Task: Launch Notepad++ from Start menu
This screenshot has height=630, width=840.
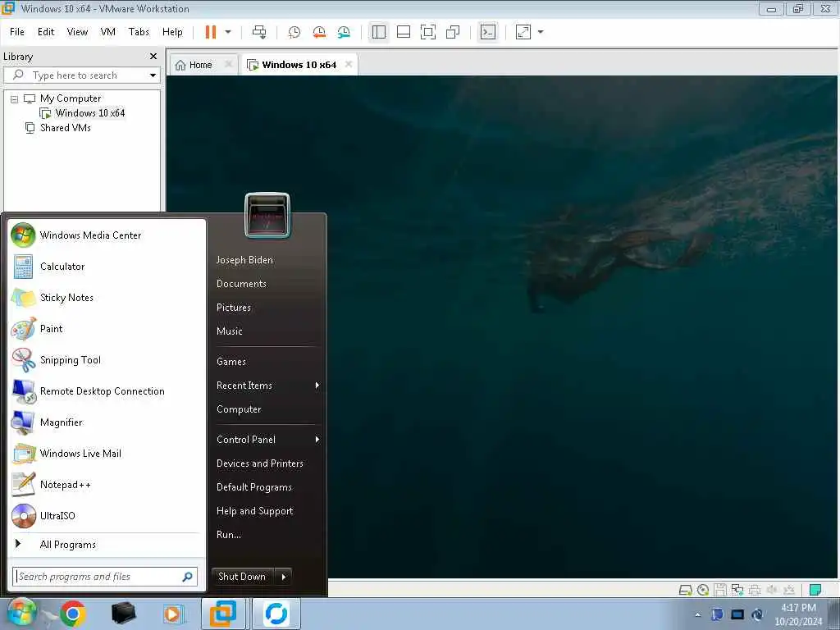Action: tap(106, 485)
